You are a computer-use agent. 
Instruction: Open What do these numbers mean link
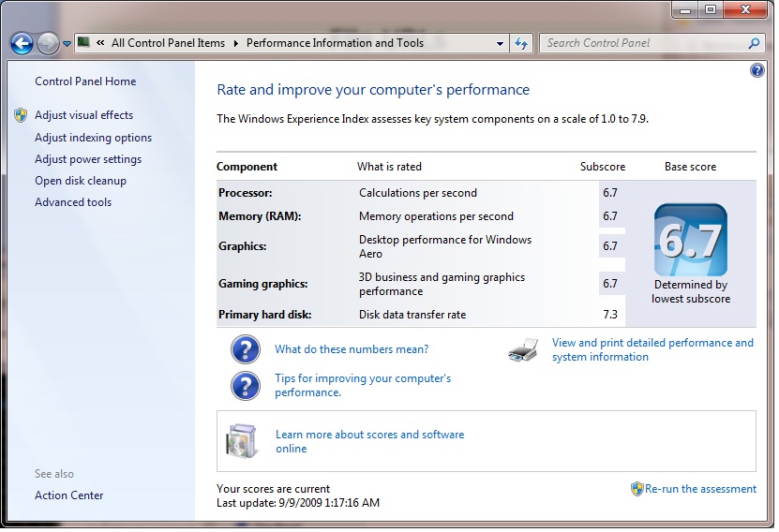coord(352,349)
